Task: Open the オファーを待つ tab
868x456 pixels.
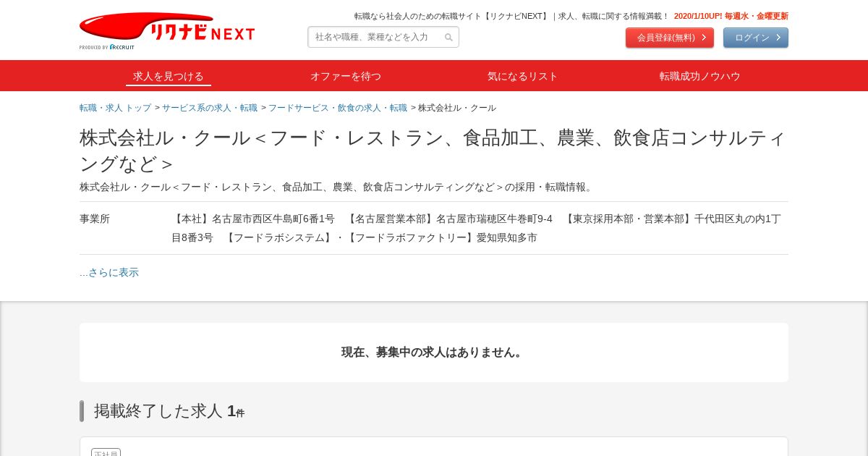Action: (x=346, y=76)
